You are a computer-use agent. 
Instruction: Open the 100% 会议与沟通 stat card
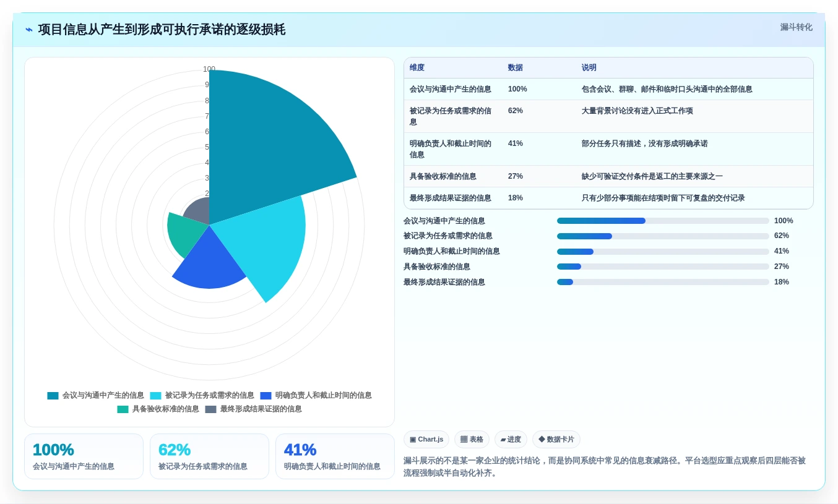click(84, 456)
